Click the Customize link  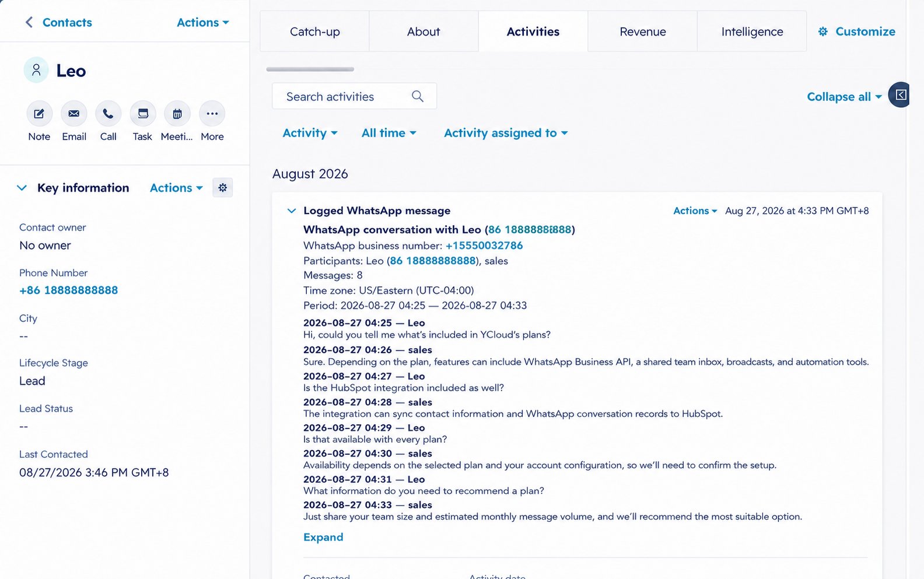[x=865, y=31]
